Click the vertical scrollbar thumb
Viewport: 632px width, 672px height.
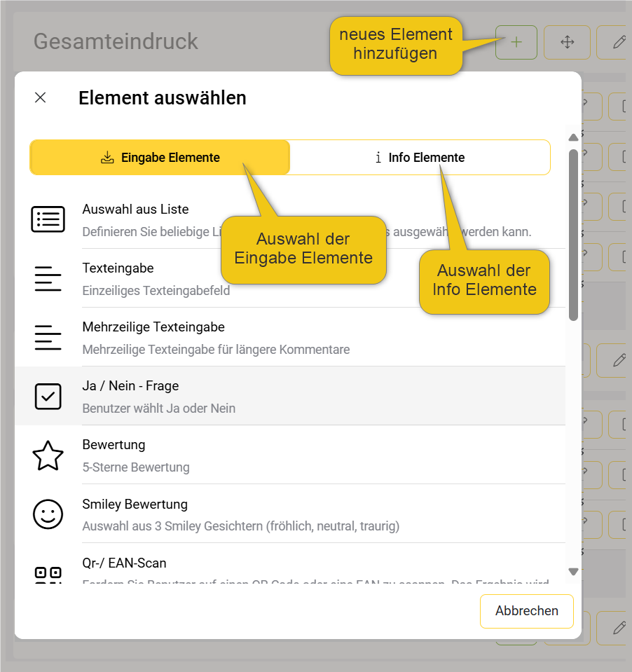(573, 234)
